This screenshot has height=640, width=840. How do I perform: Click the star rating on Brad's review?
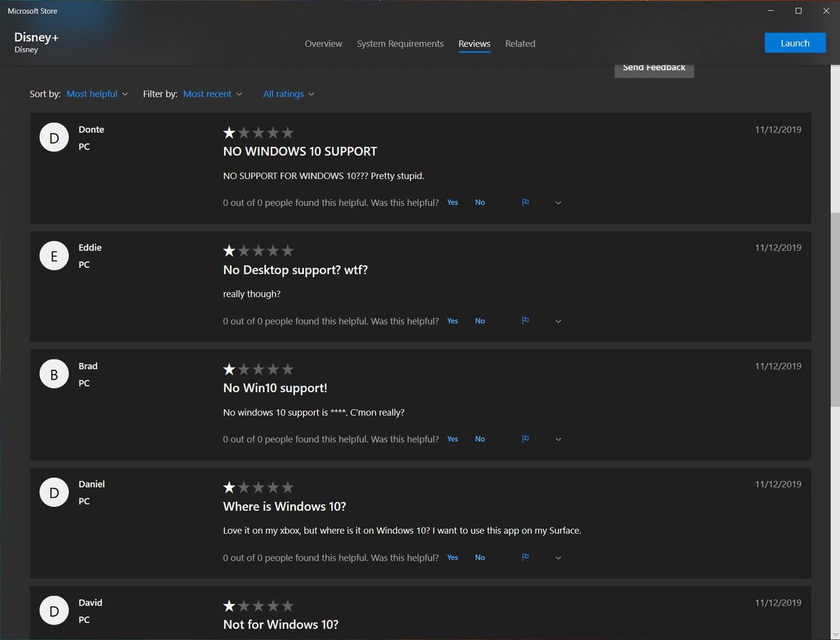click(258, 369)
